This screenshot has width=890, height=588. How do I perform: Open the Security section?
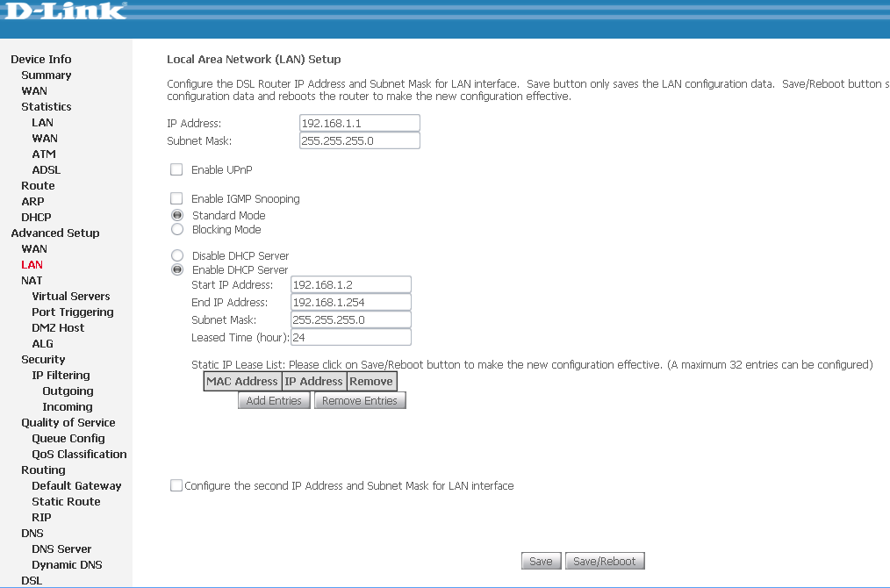[x=43, y=359]
